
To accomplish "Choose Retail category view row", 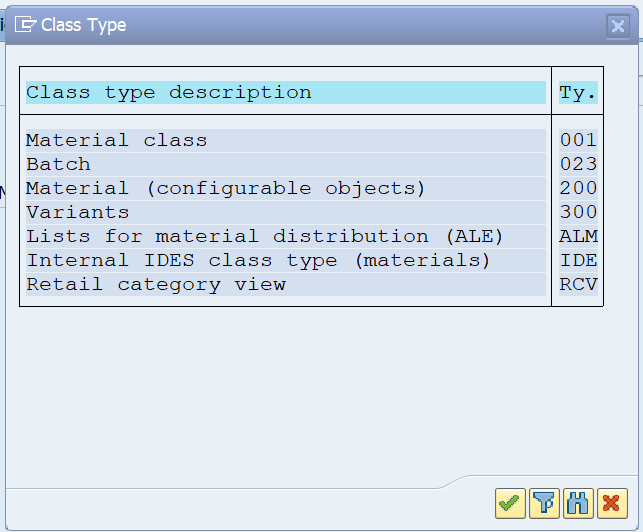I will 286,284.
